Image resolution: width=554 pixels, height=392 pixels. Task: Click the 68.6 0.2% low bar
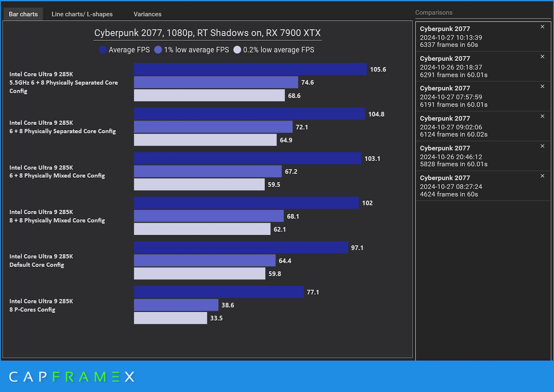point(209,95)
